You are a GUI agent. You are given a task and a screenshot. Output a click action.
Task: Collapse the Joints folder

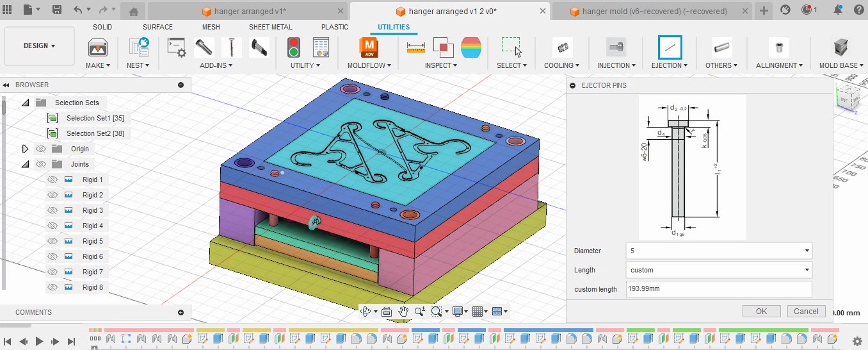(x=25, y=164)
